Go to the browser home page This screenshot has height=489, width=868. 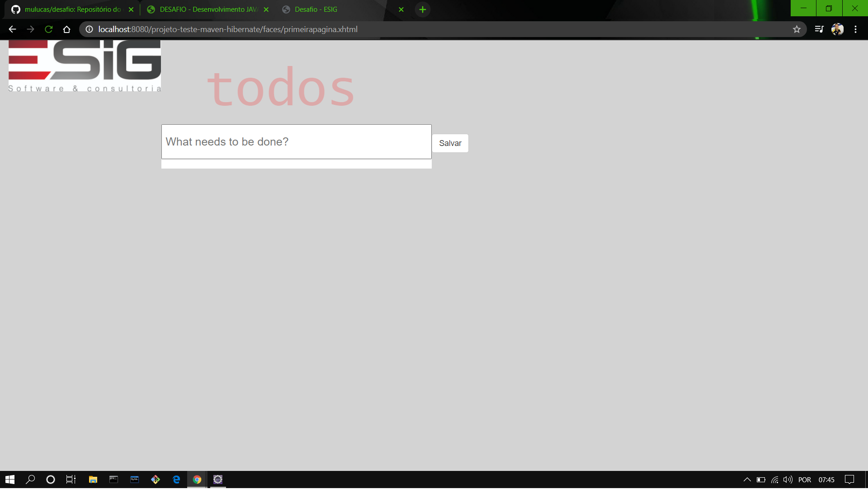coord(66,29)
